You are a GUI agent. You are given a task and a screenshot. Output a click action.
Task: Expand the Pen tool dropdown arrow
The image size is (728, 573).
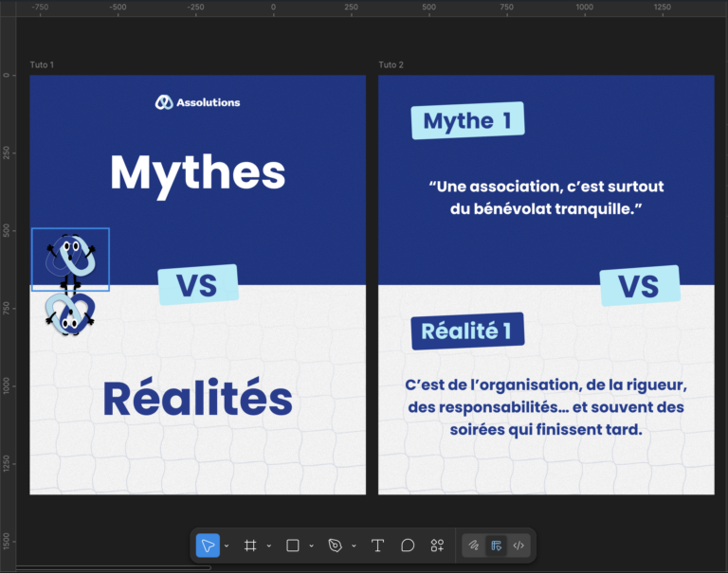(354, 546)
